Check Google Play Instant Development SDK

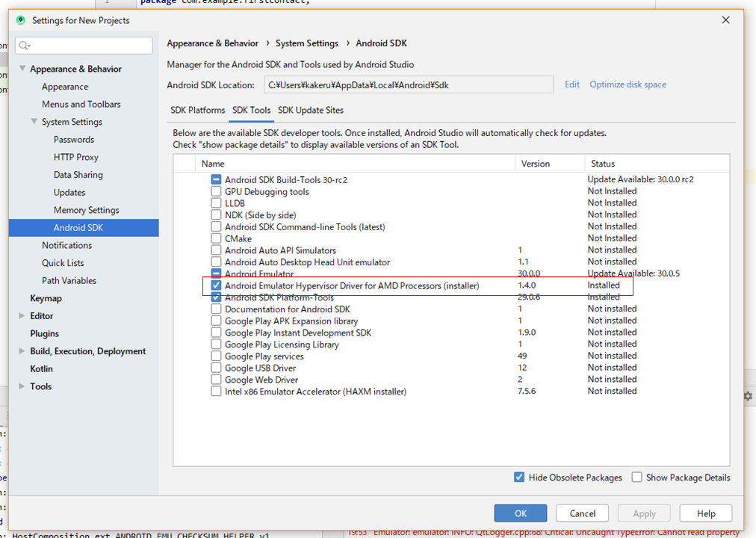[x=216, y=333]
